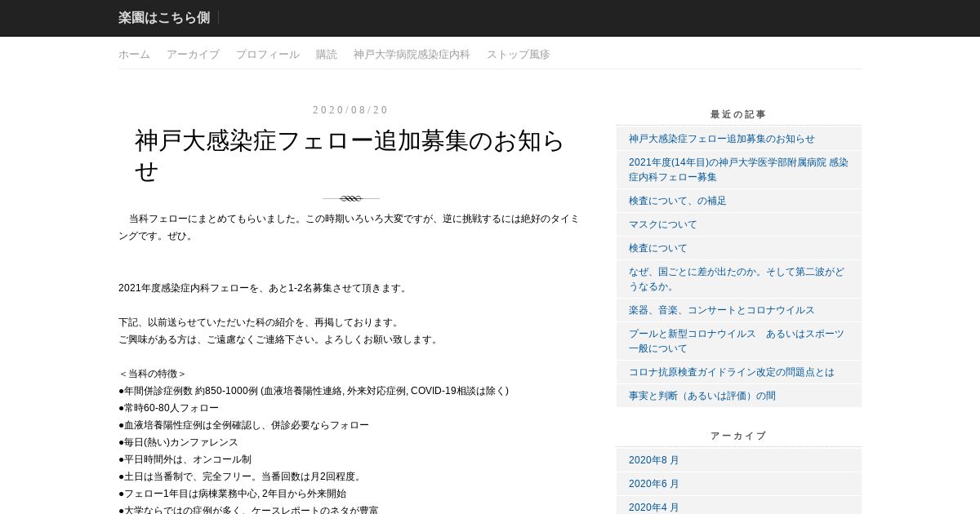Screen dimensions: 980x514
Task: Click bullet 常時60-80人フォロー
Action: click(x=168, y=408)
